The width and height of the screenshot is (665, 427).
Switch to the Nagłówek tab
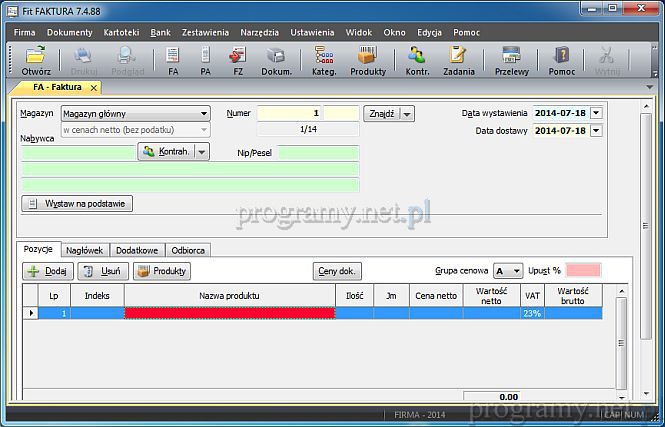point(84,250)
